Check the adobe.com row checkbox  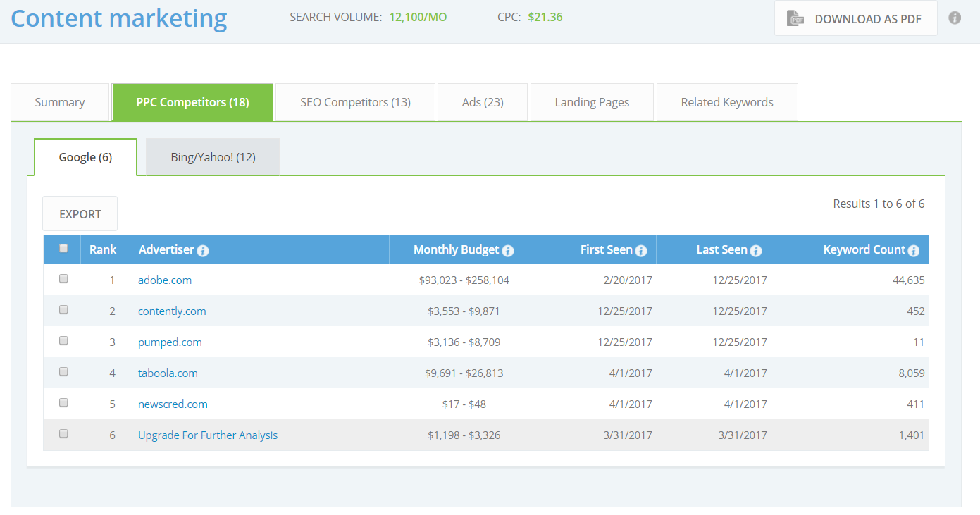[63, 278]
